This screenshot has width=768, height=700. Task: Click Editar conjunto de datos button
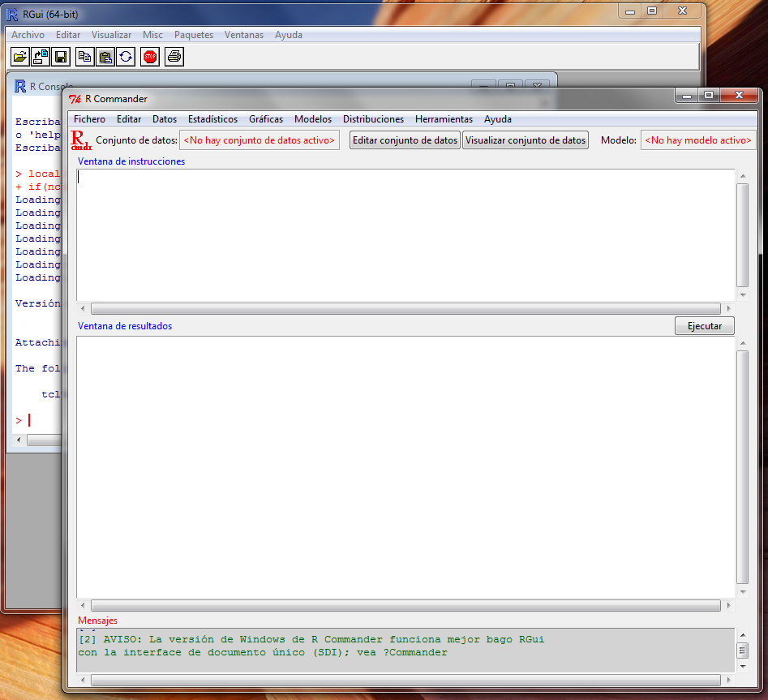(405, 140)
